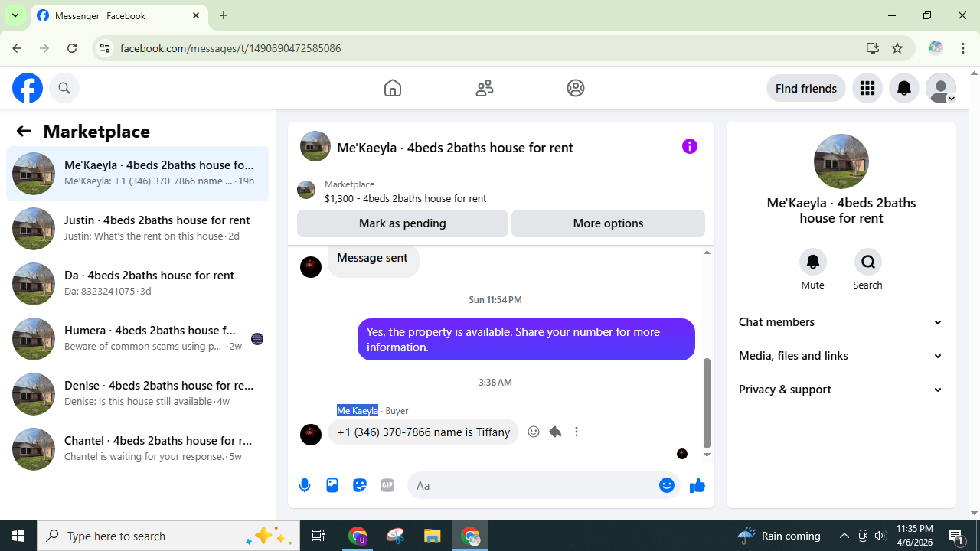The image size is (980, 551).
Task: Click the Facebook search magnifier icon
Action: [x=64, y=88]
